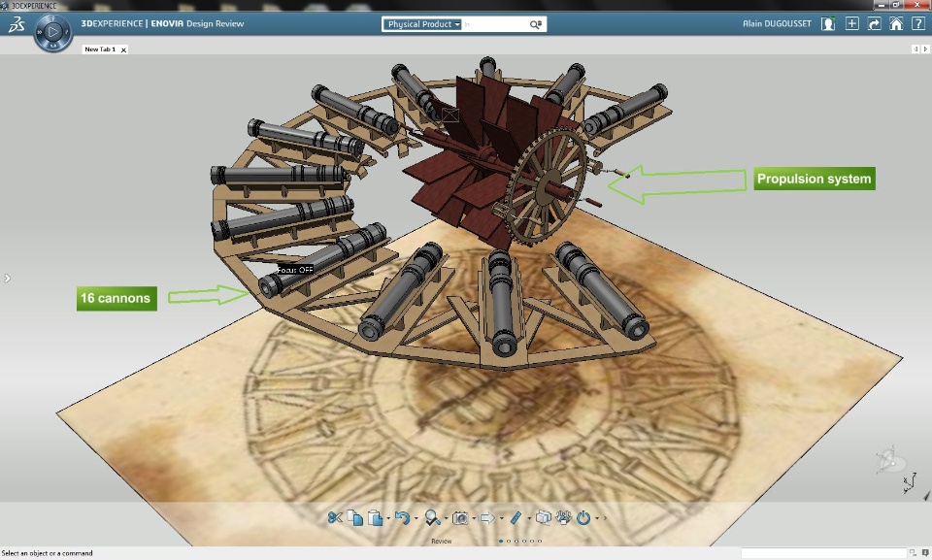Click the command input field in status bar
The height and width of the screenshot is (560, 932).
pyautogui.click(x=824, y=553)
